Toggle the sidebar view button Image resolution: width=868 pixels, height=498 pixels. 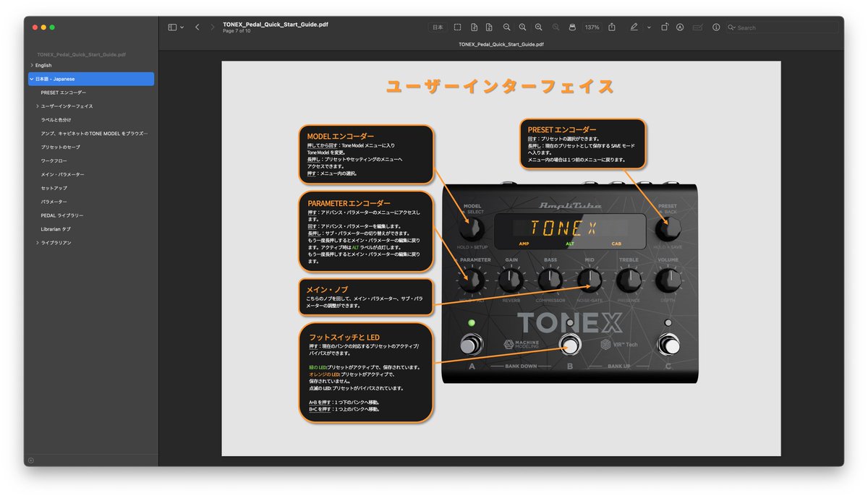172,27
